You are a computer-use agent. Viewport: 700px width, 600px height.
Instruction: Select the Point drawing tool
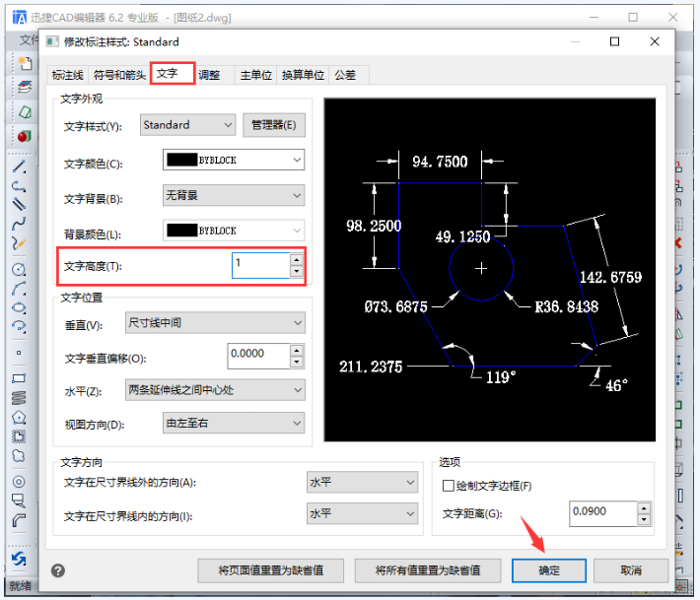coord(19,353)
